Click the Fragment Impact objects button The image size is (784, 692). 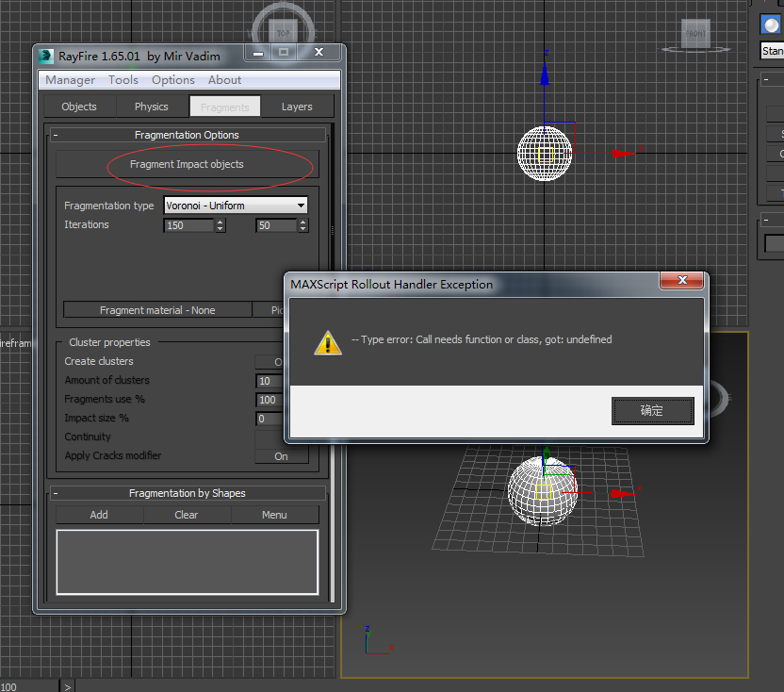tap(187, 164)
